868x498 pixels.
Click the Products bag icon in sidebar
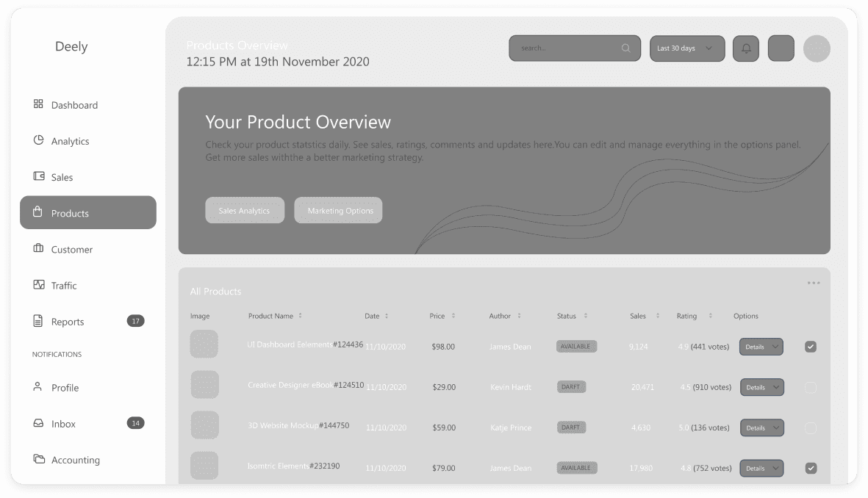click(x=39, y=212)
